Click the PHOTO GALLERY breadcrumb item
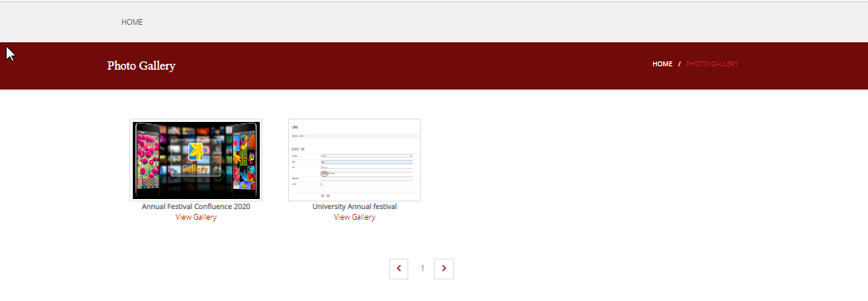The height and width of the screenshot is (301, 868). (x=712, y=64)
